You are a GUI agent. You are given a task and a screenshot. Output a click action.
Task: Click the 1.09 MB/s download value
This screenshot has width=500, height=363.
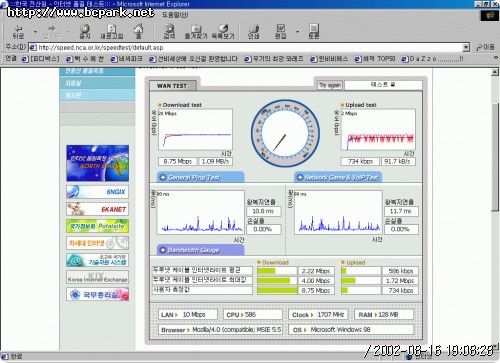pos(215,161)
